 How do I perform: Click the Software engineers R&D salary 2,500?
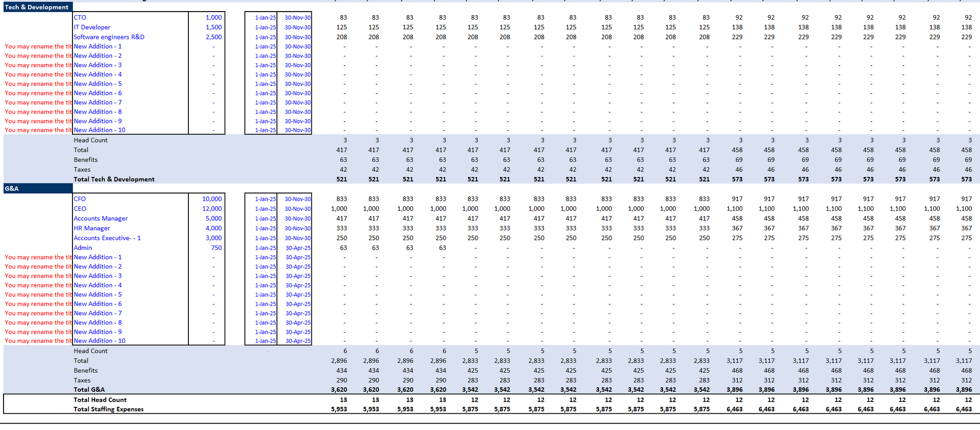[213, 37]
